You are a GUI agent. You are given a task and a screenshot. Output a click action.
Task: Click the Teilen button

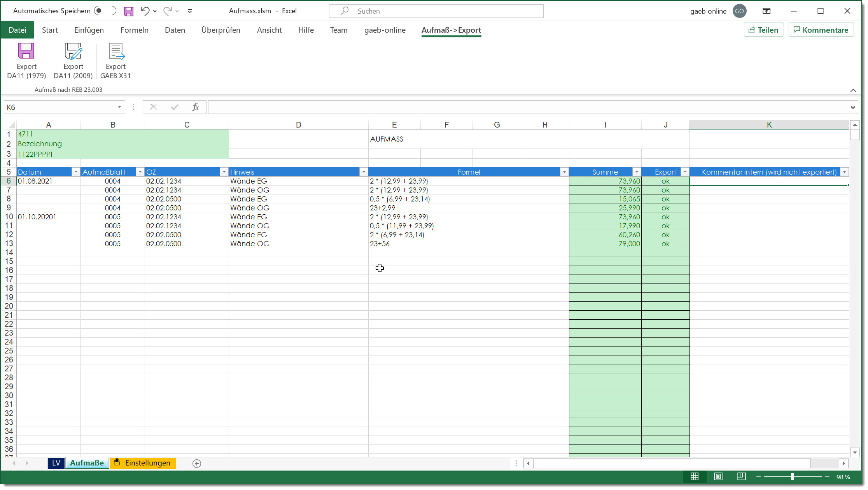pyautogui.click(x=763, y=30)
